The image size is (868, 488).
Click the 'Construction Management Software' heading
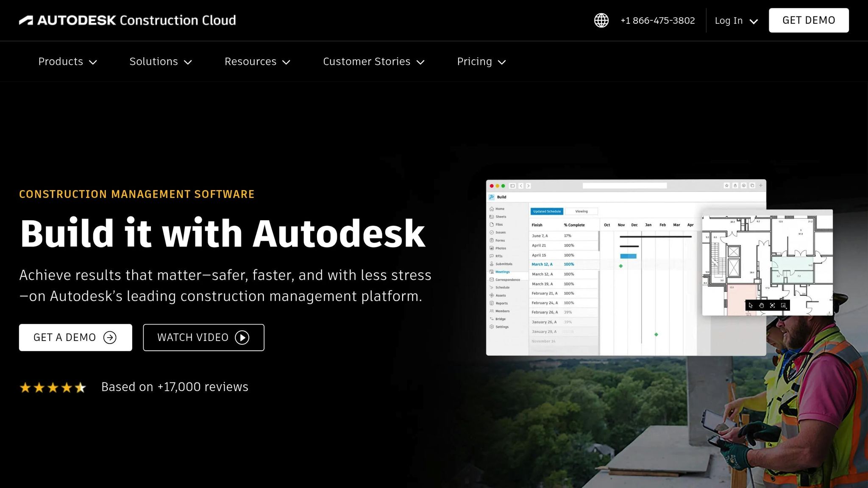[x=136, y=194]
